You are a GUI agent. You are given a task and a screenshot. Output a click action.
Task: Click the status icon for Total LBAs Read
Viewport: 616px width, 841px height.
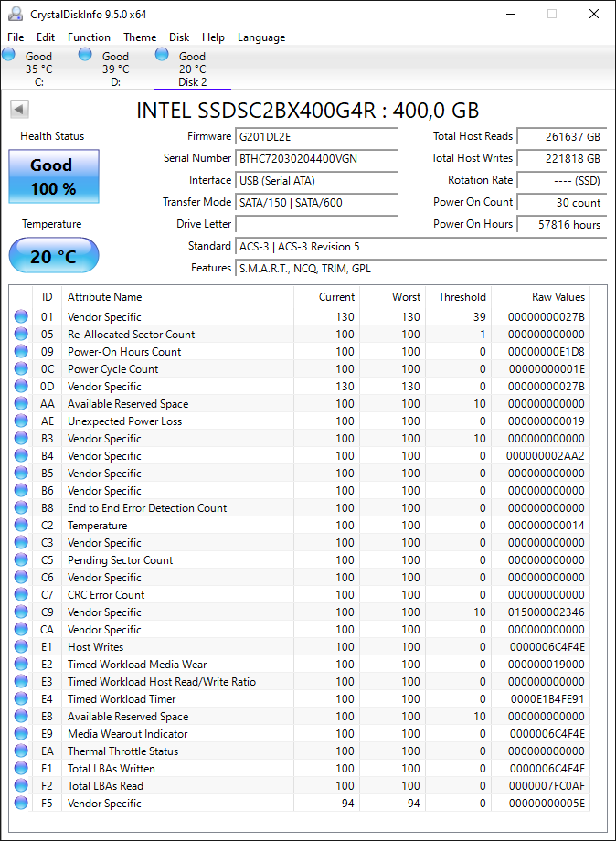pos(21,785)
